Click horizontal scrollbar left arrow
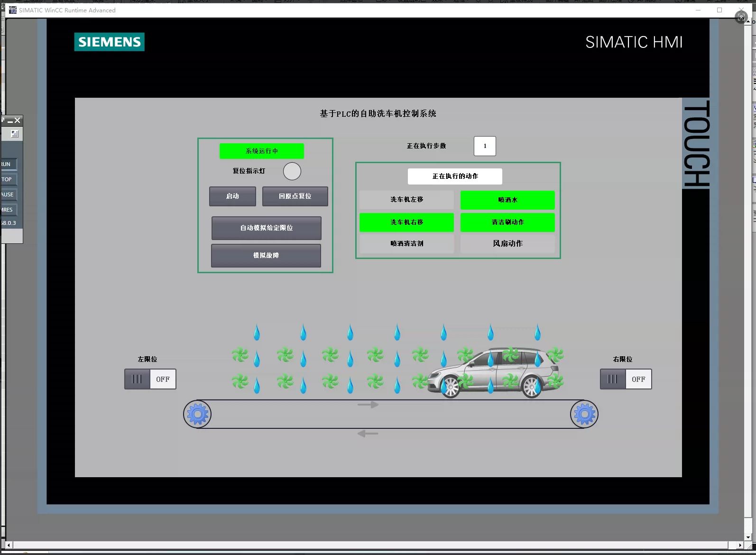This screenshot has height=555, width=756. (x=9, y=545)
